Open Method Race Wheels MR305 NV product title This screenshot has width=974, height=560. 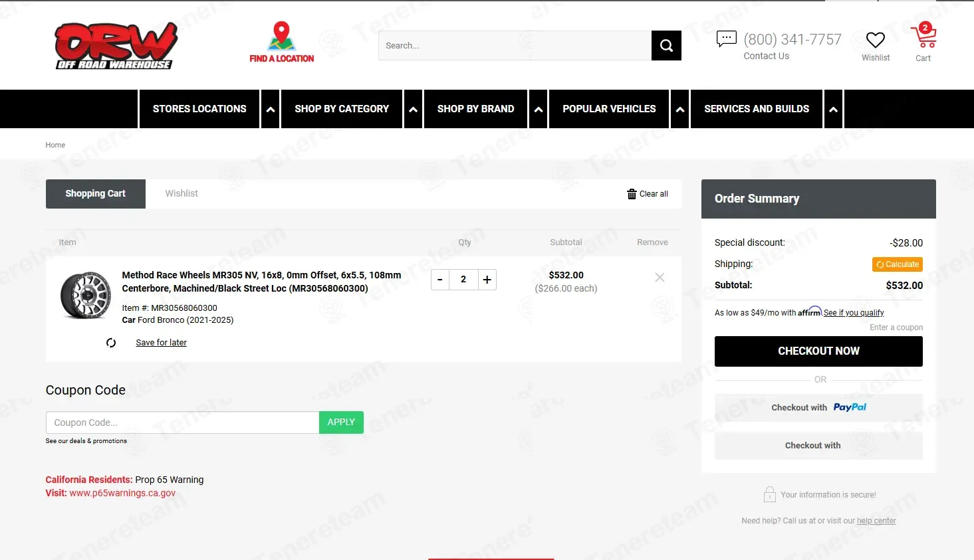[262, 282]
